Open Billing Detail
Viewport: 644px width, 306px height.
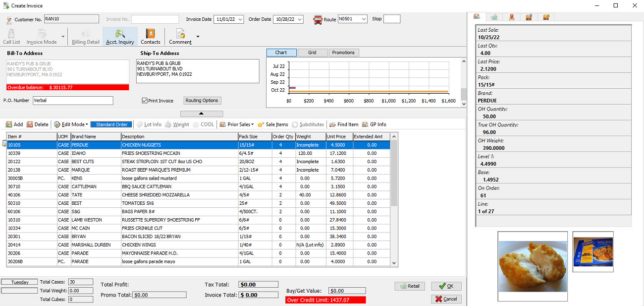point(85,36)
